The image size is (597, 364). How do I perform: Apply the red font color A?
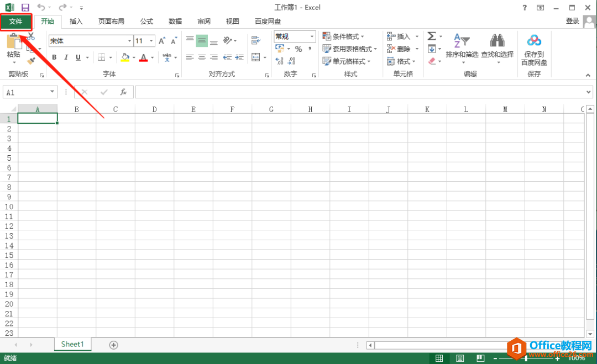[x=143, y=57]
